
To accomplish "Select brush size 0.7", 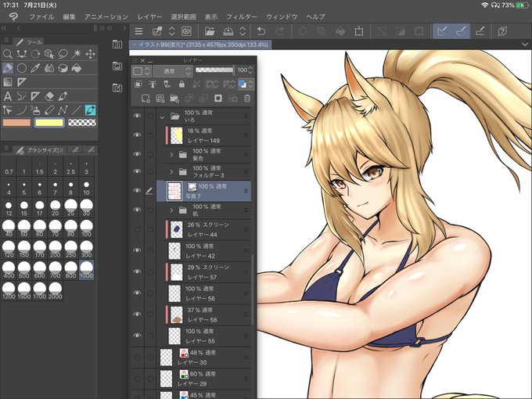I will point(9,167).
